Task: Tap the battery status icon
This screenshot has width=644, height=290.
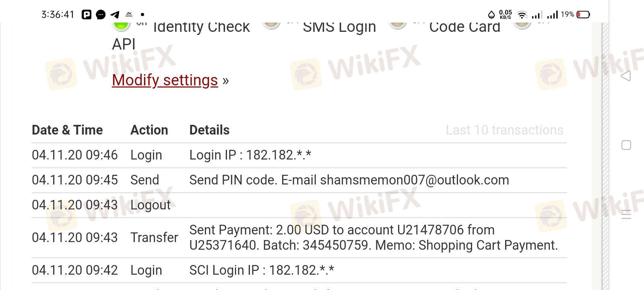Action: point(583,15)
